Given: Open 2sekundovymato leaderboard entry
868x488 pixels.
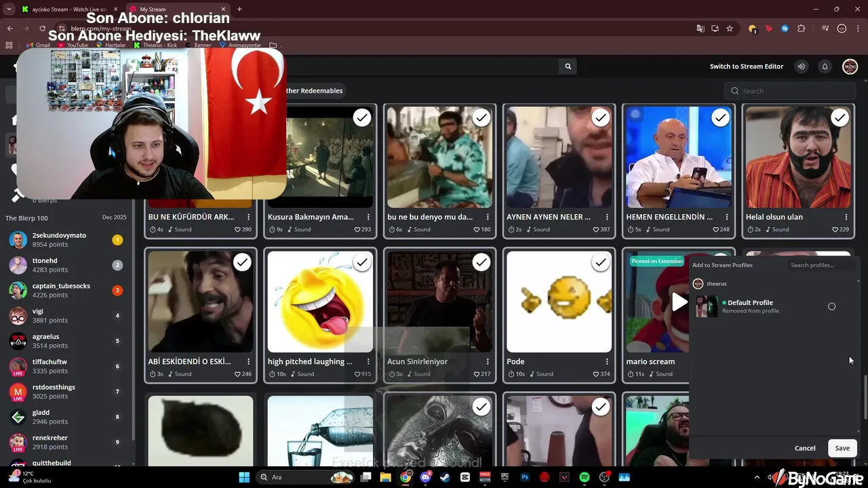Looking at the screenshot, I should click(66, 239).
